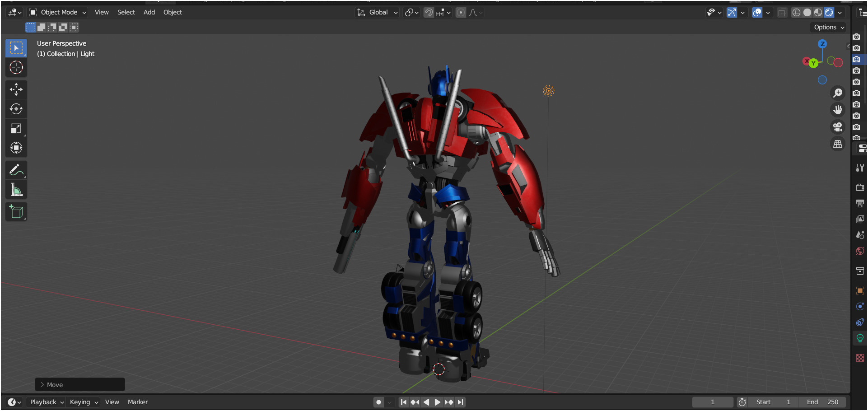The height and width of the screenshot is (411, 868).
Task: Set selection mode to extend
Action: tap(41, 28)
